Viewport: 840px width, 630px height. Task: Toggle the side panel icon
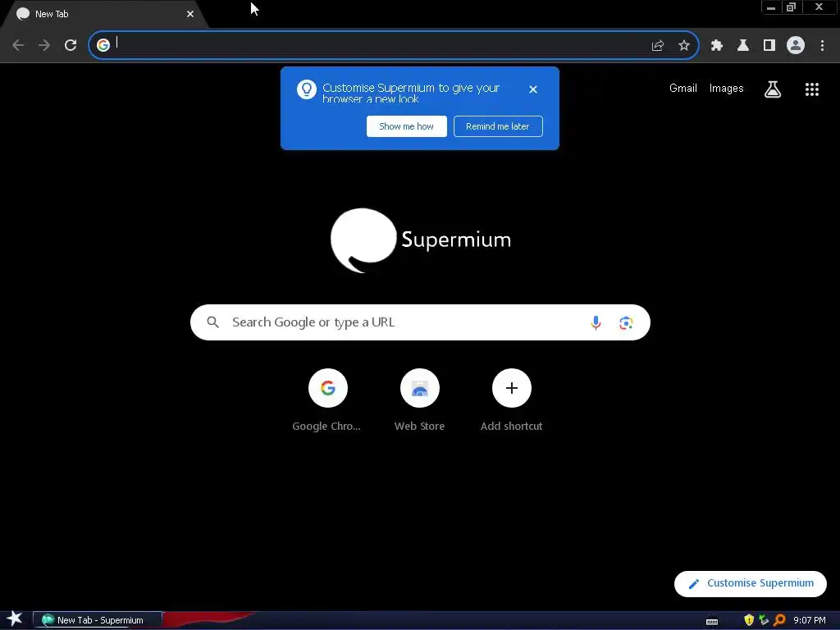[769, 46]
